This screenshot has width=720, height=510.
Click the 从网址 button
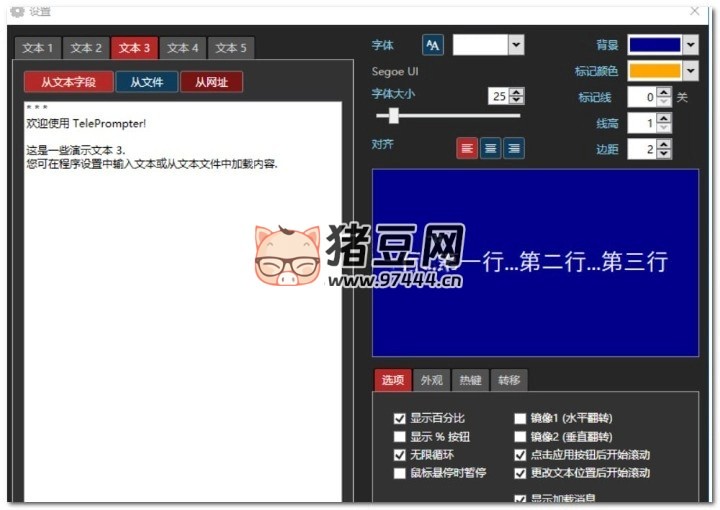tap(211, 82)
